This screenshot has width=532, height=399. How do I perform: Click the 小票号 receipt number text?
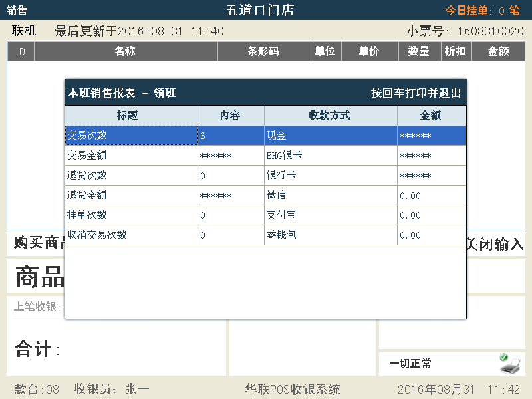(465, 31)
